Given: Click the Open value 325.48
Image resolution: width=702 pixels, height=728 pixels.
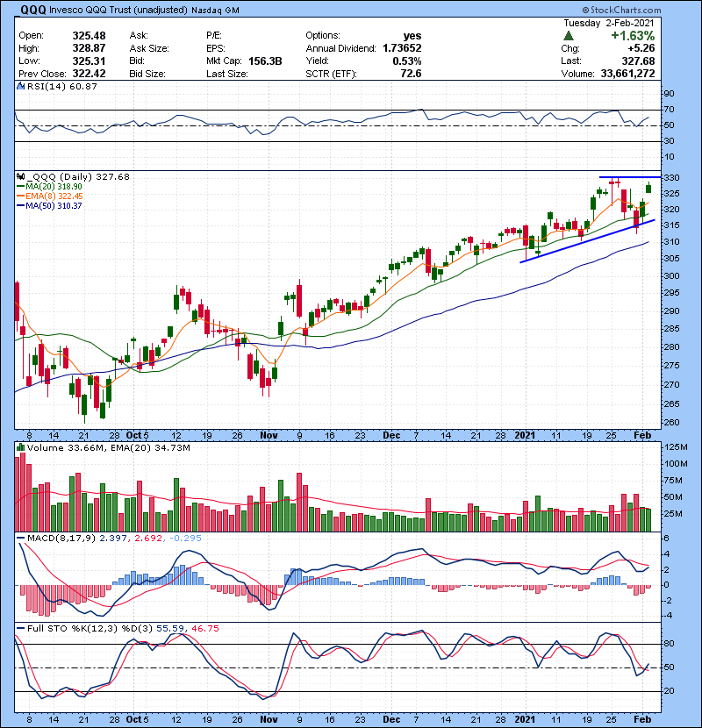Looking at the screenshot, I should (89, 36).
